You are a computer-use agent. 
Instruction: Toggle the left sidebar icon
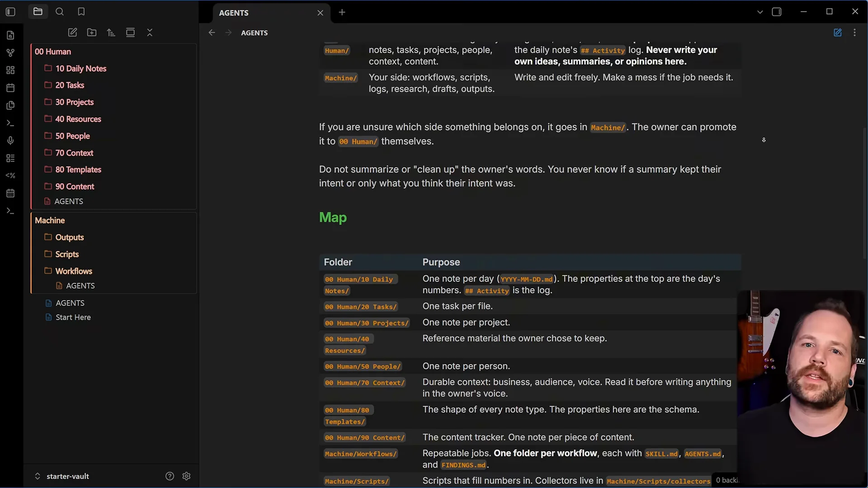[x=10, y=12]
